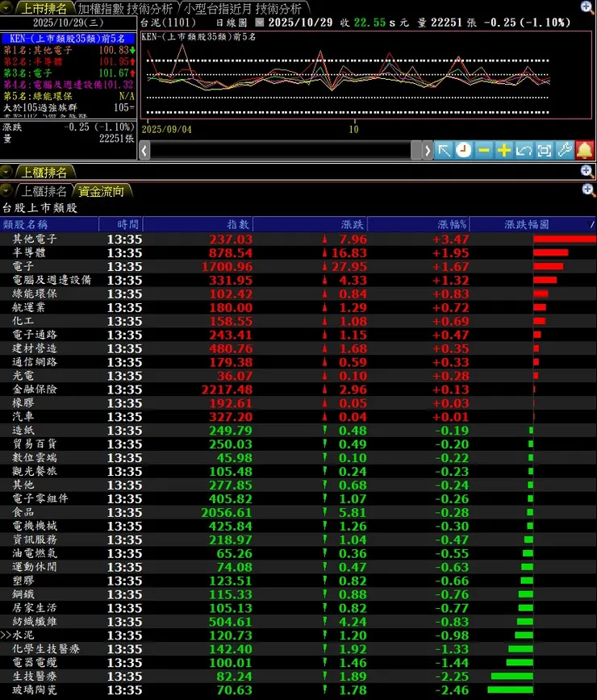
Task: Click the green bar in 玻璃陶瓷 row
Action: 511,690
